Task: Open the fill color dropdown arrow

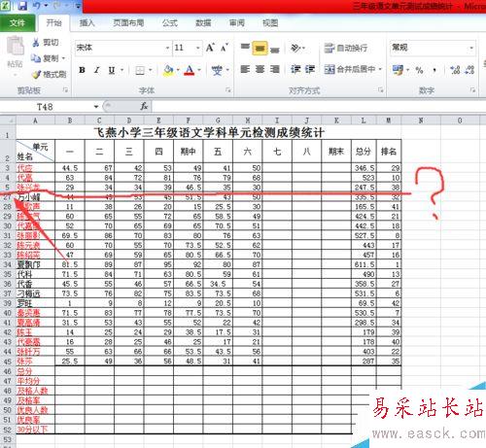Action: 178,70
